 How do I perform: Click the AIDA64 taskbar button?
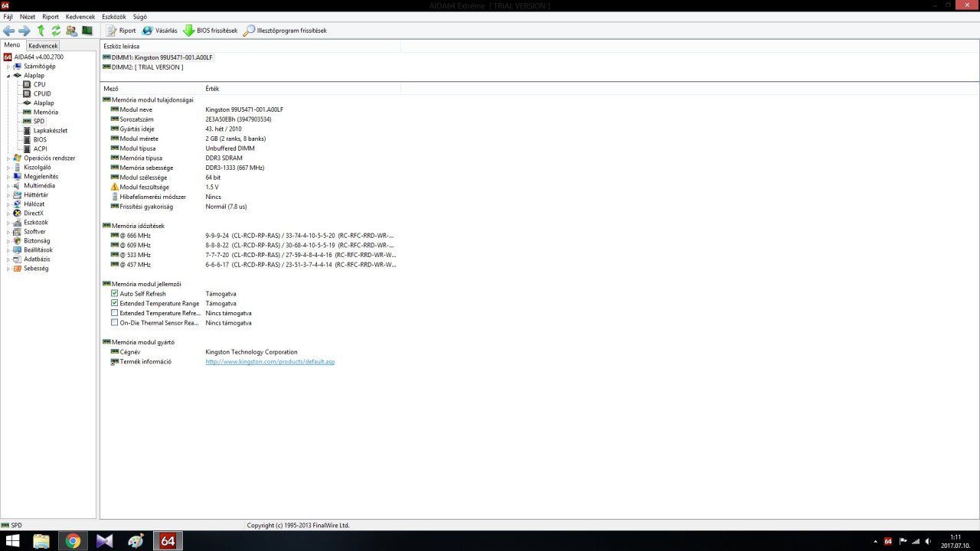168,541
